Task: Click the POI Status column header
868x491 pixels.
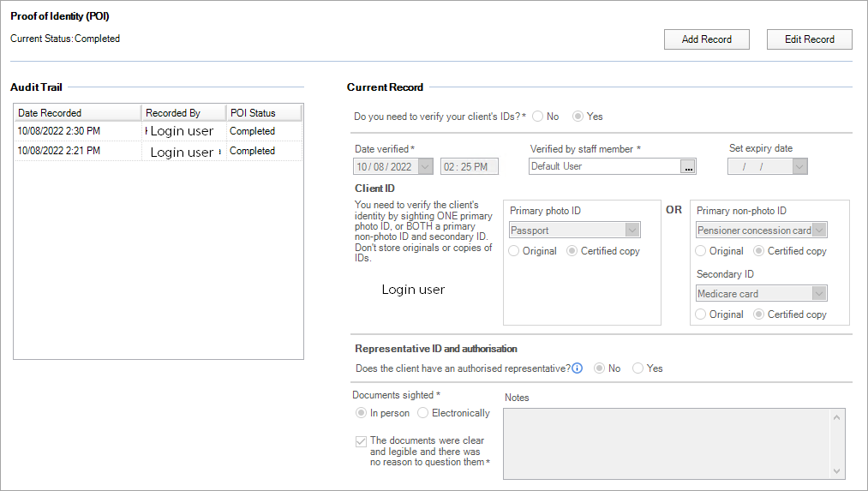Action: [263, 113]
